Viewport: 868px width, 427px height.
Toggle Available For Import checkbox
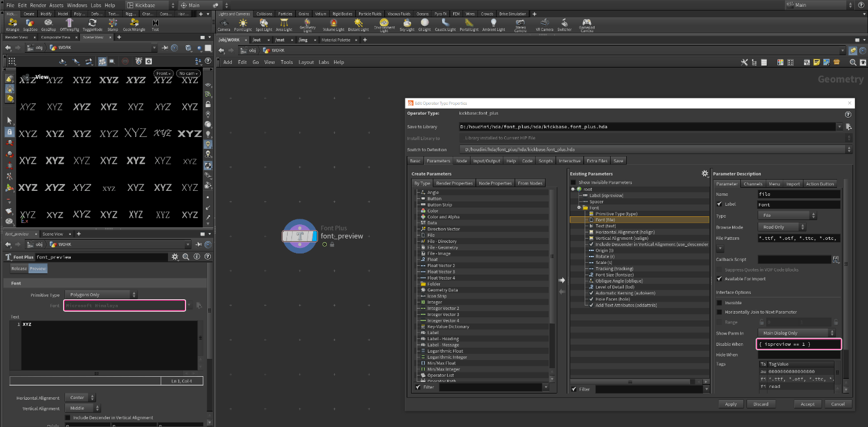[x=719, y=279]
